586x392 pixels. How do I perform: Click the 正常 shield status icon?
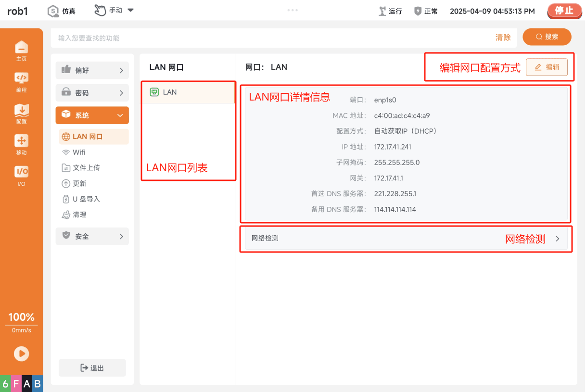[418, 11]
